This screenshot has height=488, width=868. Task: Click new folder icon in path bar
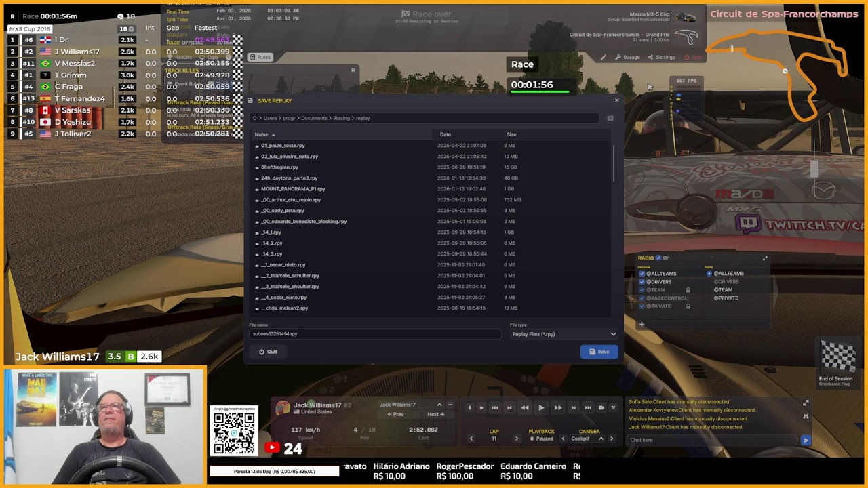click(610, 118)
